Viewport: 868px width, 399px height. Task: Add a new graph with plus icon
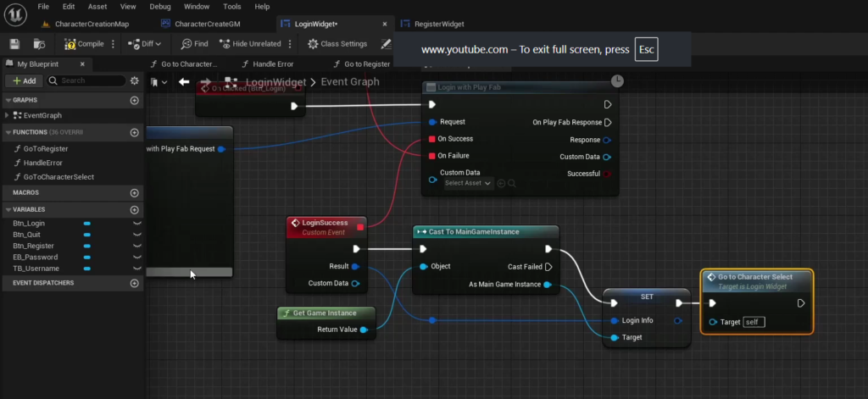click(x=134, y=100)
